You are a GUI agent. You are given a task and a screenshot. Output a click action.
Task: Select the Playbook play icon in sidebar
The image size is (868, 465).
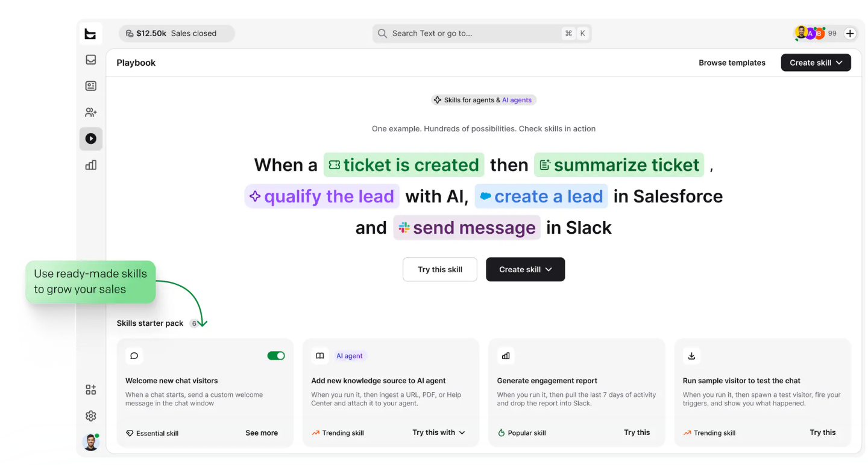91,139
